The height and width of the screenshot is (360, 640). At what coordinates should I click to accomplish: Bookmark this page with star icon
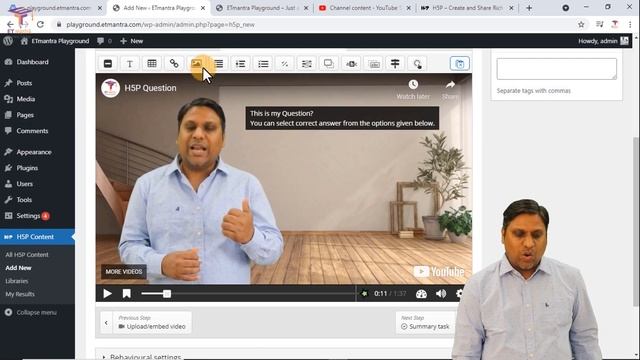click(x=581, y=24)
